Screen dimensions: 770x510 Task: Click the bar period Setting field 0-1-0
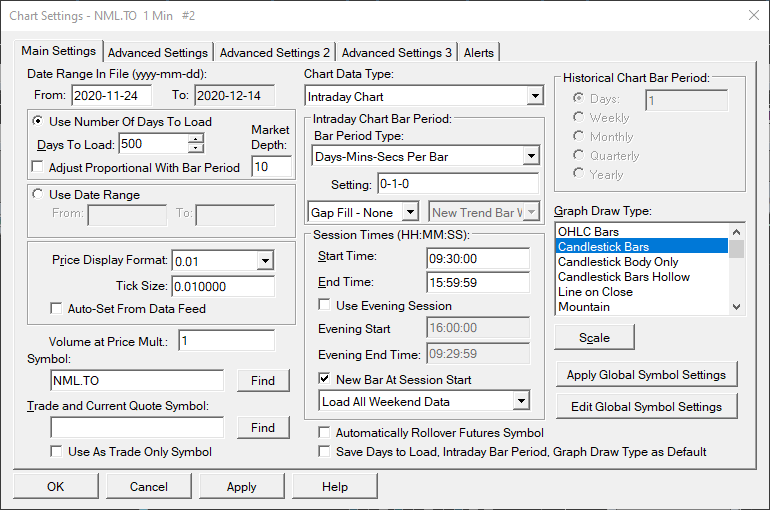coord(458,184)
